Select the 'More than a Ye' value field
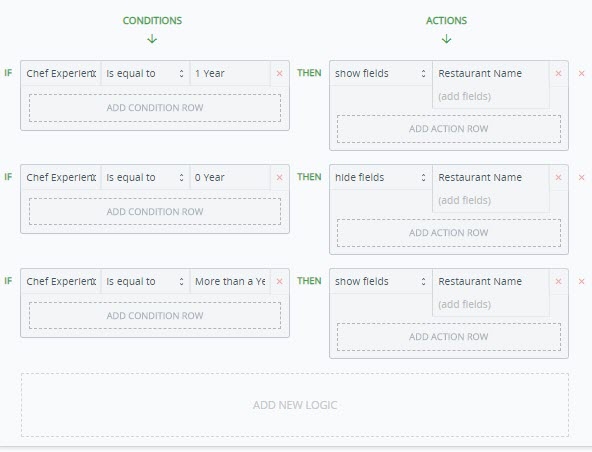Screen dimensions: 592x452 [230, 281]
